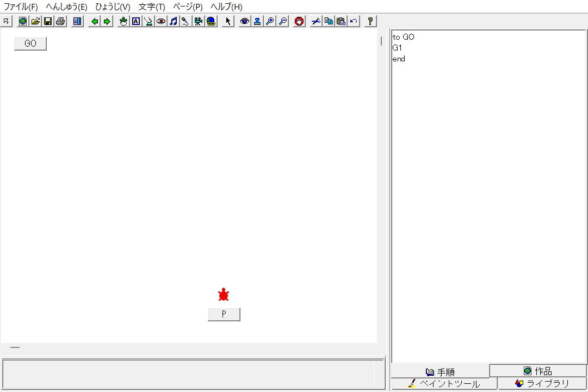
Task: Go to next page with green right arrow
Action: pyautogui.click(x=107, y=21)
